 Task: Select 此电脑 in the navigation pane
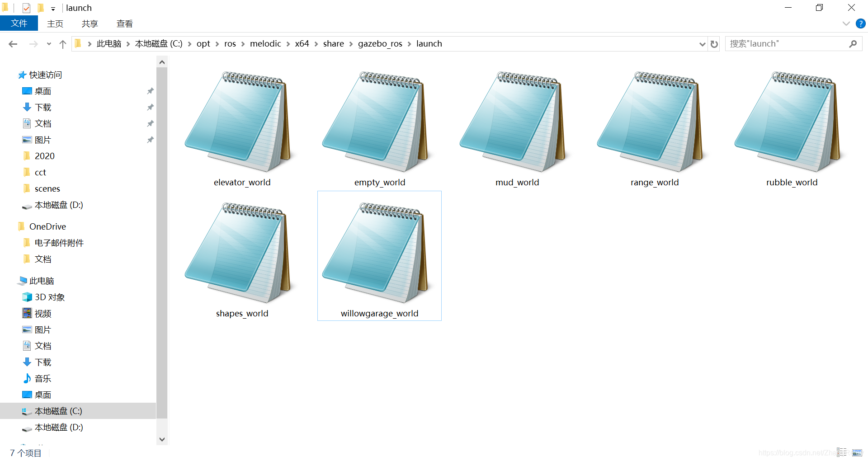[42, 281]
